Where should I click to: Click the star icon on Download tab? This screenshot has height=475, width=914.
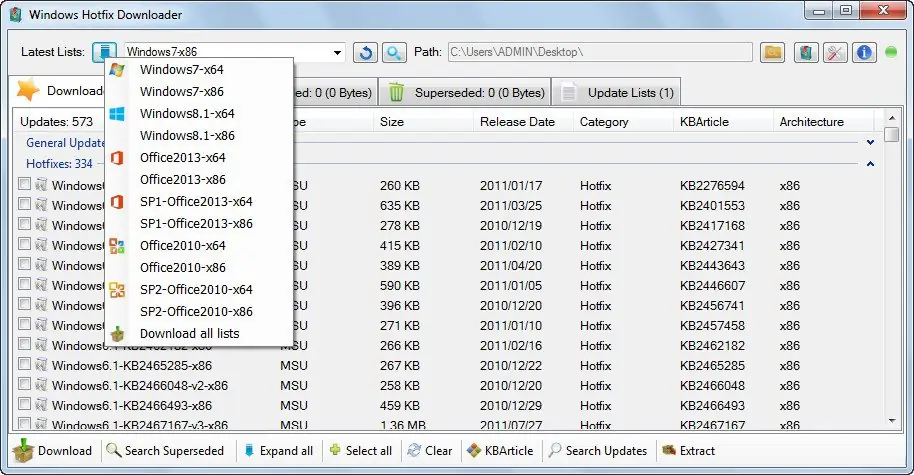28,90
